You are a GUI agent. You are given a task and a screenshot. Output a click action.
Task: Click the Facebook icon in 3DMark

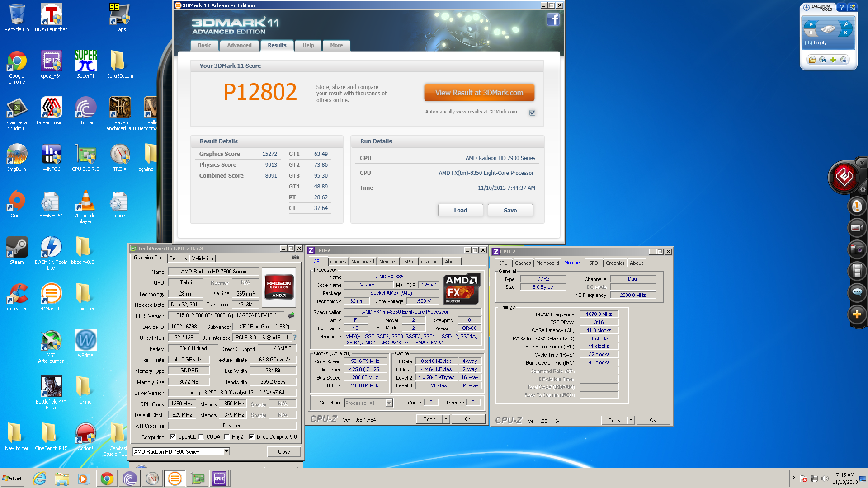tap(553, 19)
